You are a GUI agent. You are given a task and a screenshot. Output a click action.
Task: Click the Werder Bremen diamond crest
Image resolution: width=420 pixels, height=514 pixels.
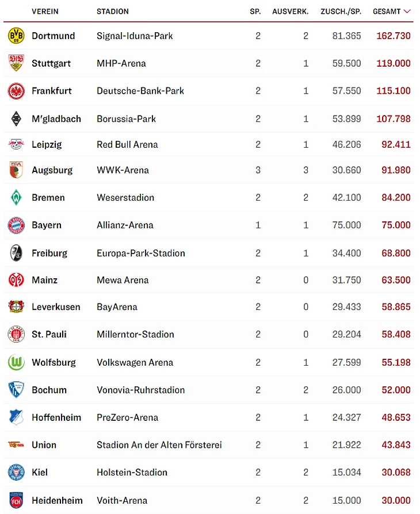coord(16,197)
